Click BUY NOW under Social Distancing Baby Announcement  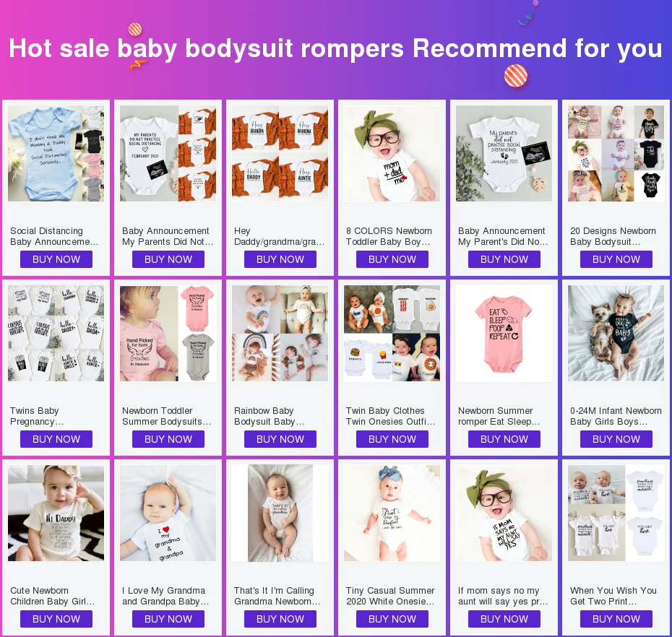point(56,259)
